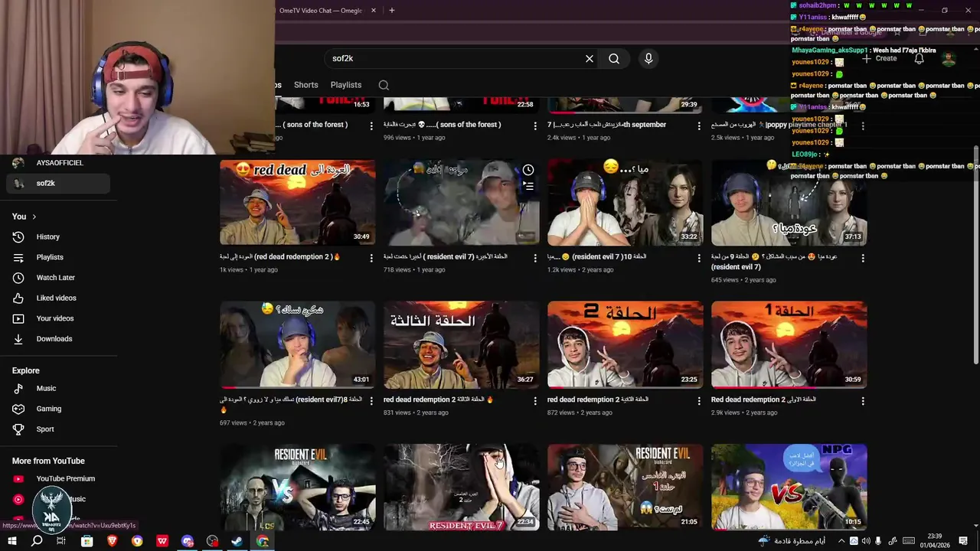Viewport: 980px width, 551px height.
Task: Launch Steam from the taskbar
Action: [x=237, y=541]
